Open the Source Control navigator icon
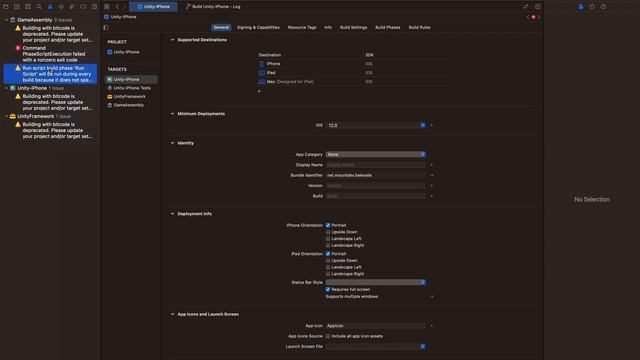Image resolution: width=640 pixels, height=360 pixels. (17, 7)
